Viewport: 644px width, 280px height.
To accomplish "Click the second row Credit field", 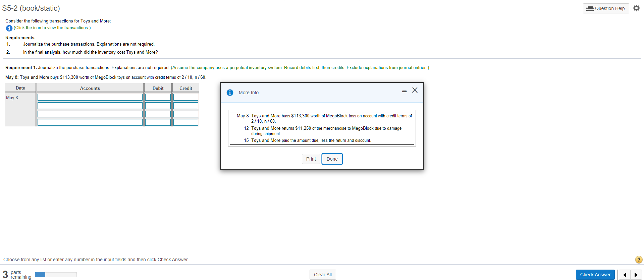I will [186, 106].
